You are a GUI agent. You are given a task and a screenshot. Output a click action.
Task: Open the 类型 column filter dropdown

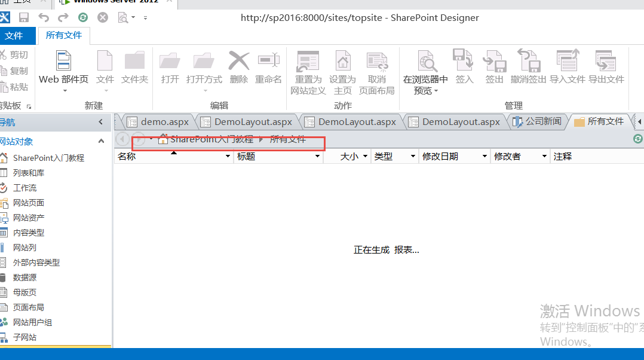tap(413, 156)
